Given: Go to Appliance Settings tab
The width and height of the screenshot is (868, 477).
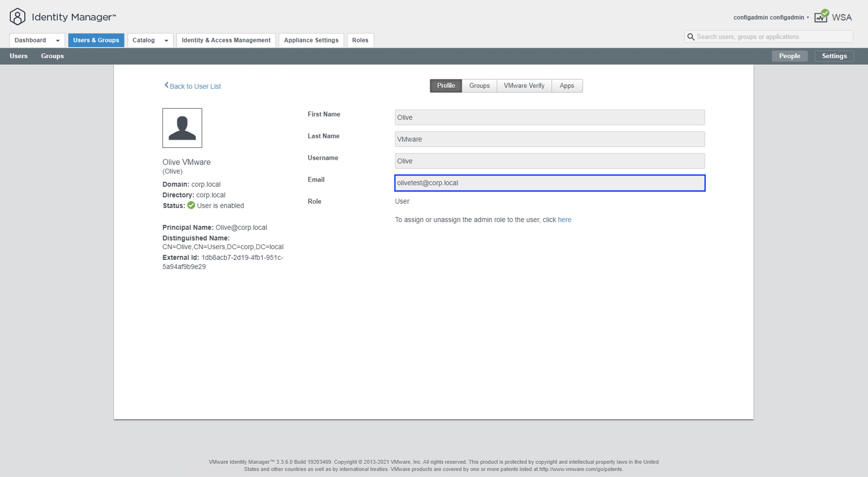Looking at the screenshot, I should pos(311,40).
